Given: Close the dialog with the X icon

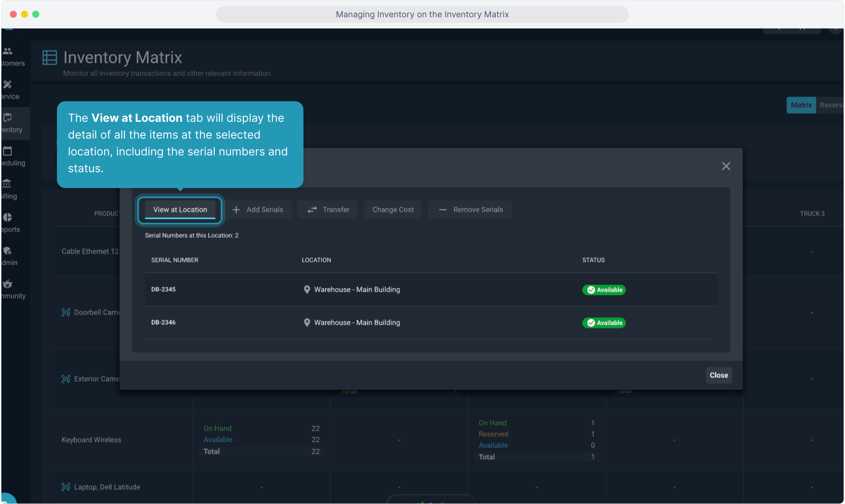Looking at the screenshot, I should coord(726,166).
